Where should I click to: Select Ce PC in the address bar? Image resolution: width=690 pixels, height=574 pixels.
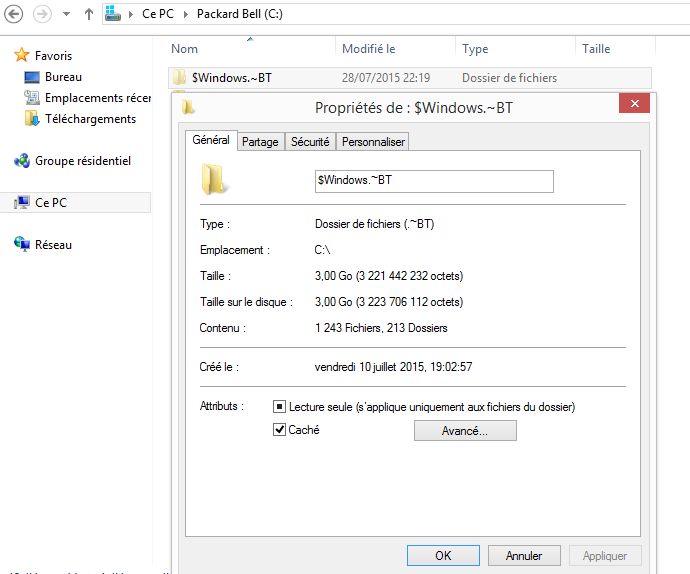pos(158,14)
